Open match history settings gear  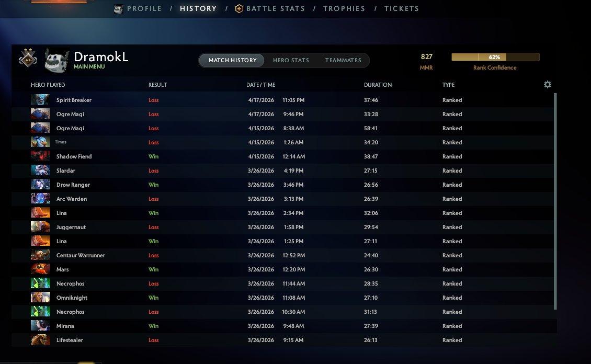click(547, 84)
